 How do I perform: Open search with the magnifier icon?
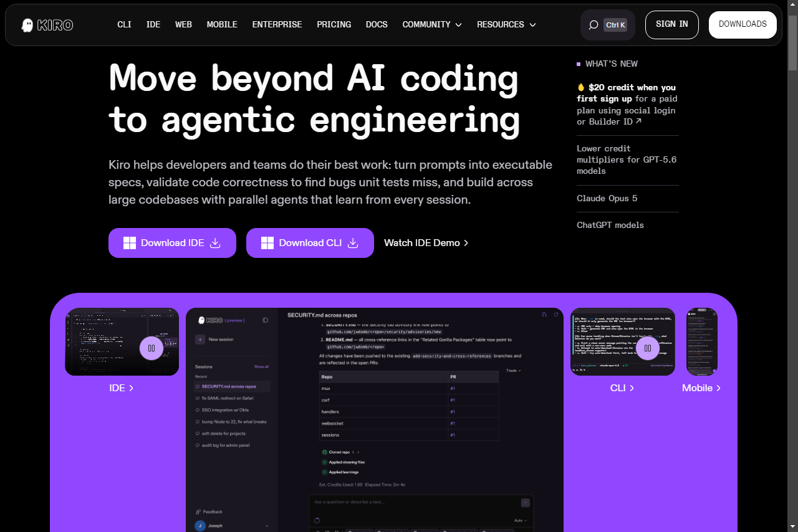coord(594,25)
